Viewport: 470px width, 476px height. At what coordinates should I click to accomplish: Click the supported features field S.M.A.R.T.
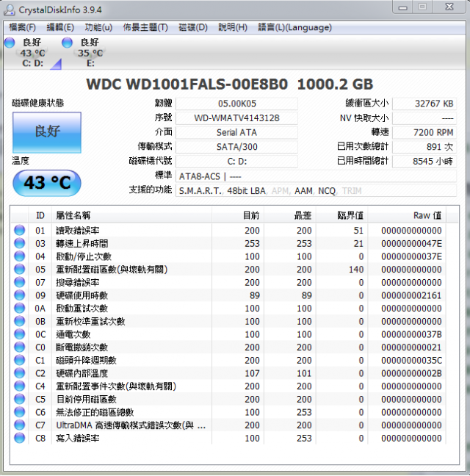point(316,191)
